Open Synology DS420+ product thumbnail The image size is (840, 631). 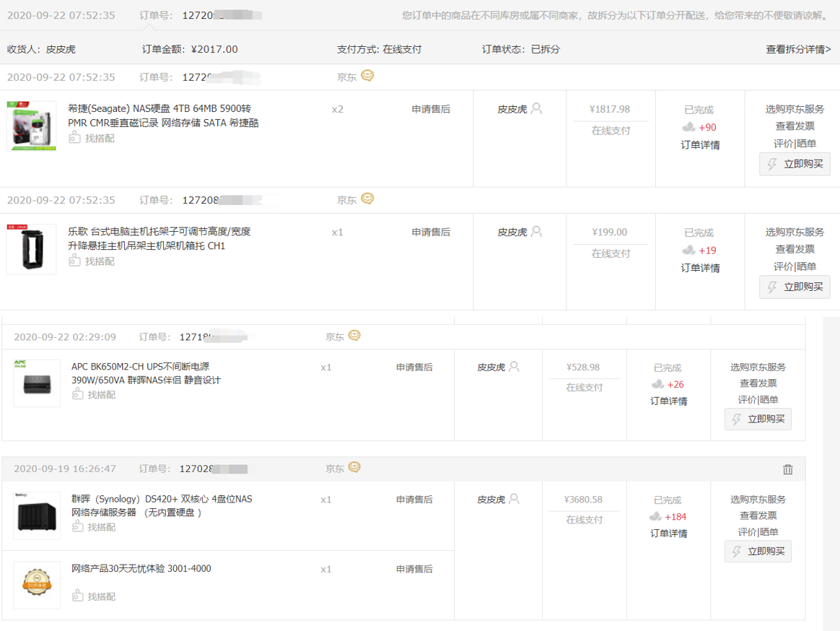37,515
